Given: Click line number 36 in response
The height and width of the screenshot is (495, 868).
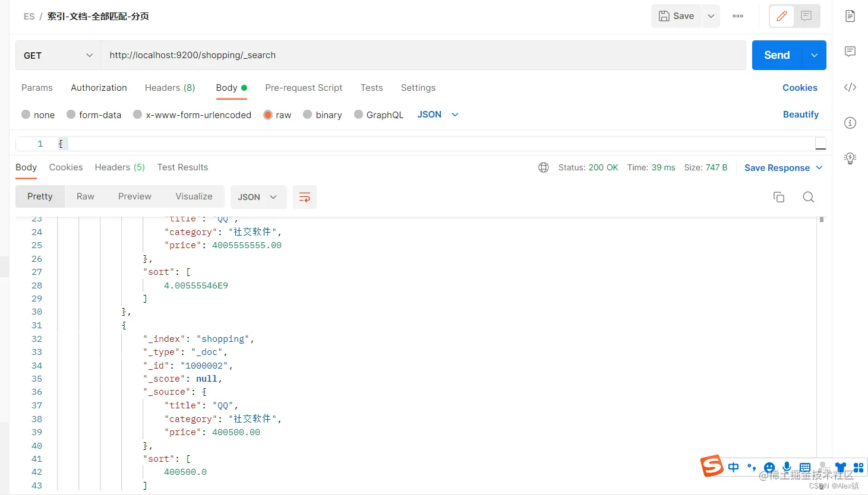Looking at the screenshot, I should [37, 392].
